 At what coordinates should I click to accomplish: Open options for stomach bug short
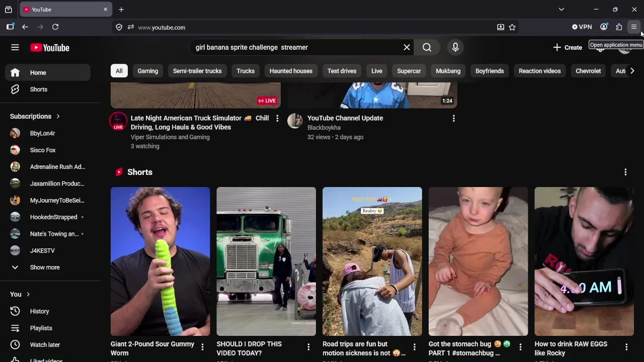(x=520, y=347)
